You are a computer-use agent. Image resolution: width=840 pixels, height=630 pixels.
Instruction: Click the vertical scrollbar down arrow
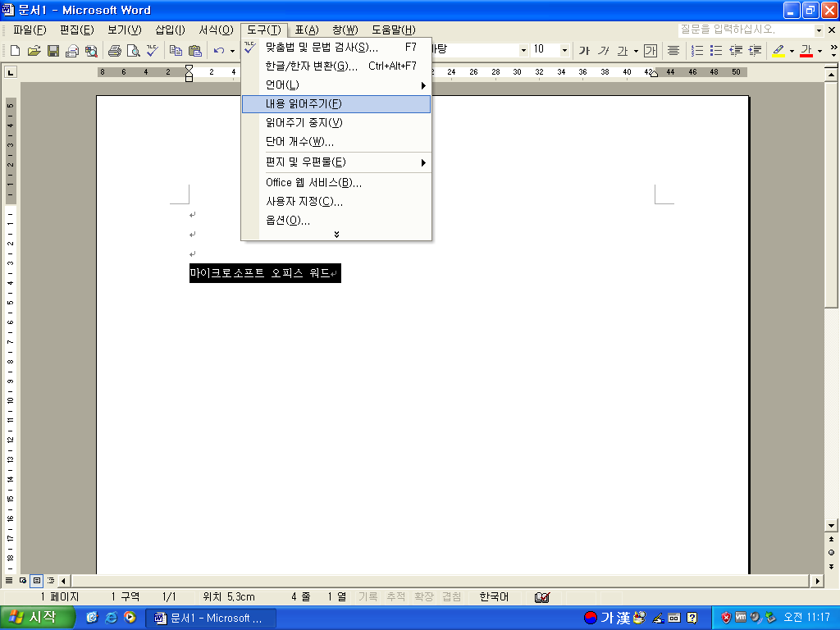point(831,526)
